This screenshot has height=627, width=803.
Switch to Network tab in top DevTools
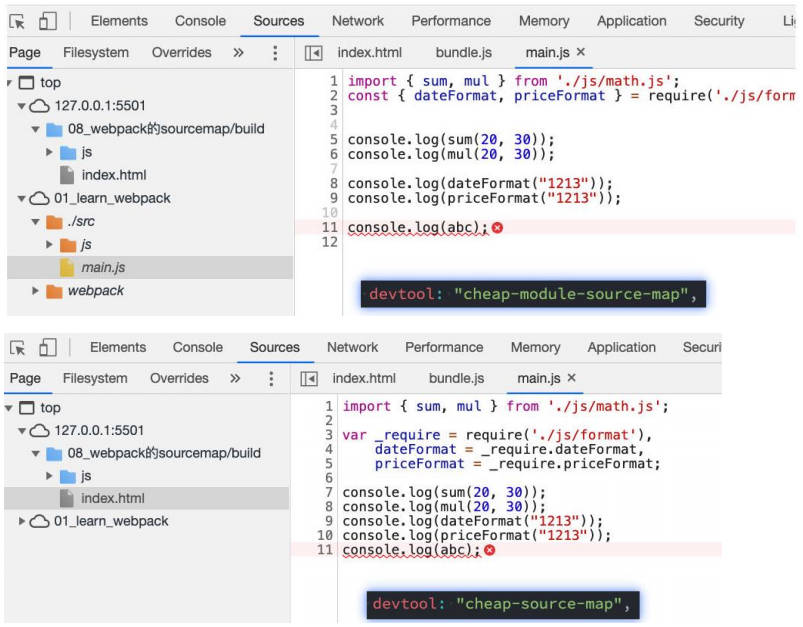tap(357, 21)
